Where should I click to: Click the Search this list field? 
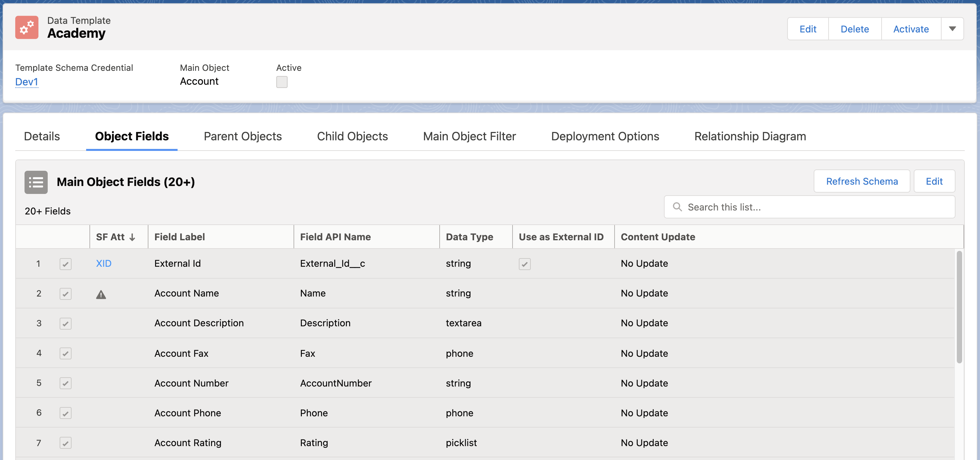tap(809, 207)
